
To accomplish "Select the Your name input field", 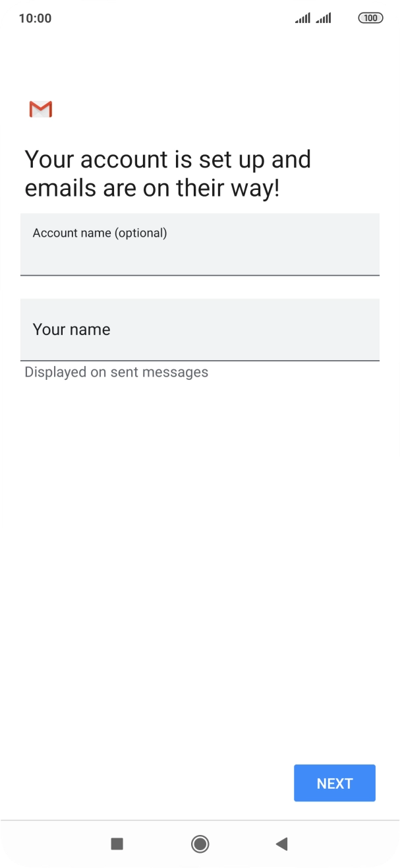I will point(200,329).
